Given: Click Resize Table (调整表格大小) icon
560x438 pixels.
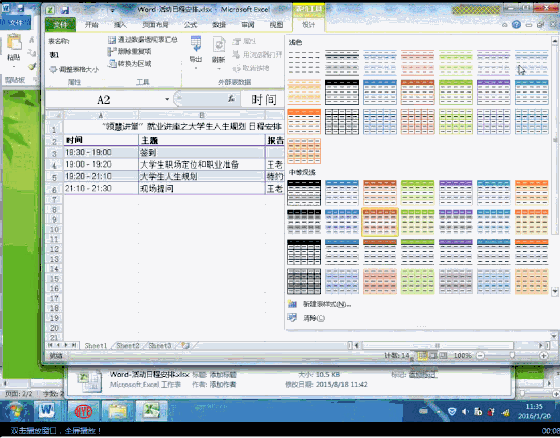Looking at the screenshot, I should click(53, 69).
